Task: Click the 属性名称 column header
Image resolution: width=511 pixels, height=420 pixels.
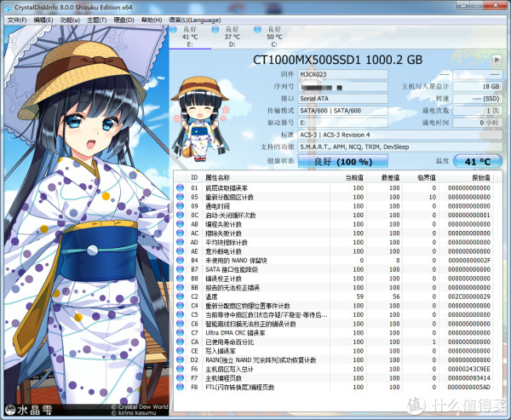Action: click(x=266, y=177)
